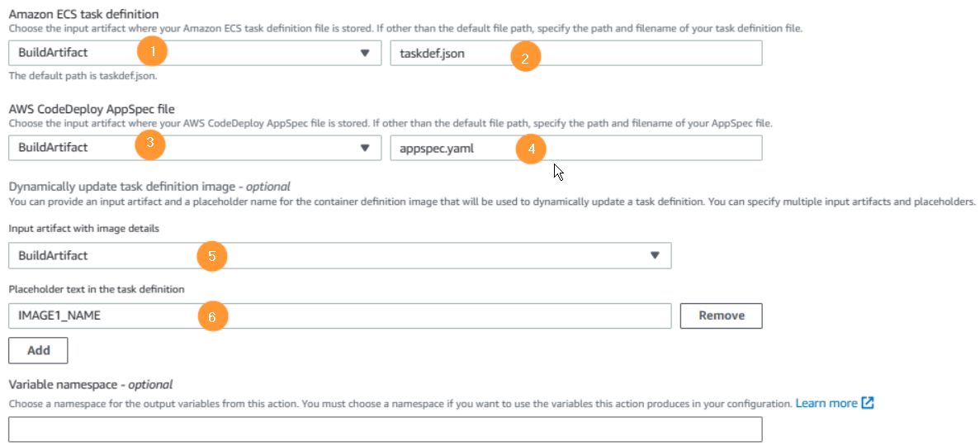Click arrow of image details artifact dropdown
Screen dimensions: 980x446
[x=655, y=255]
